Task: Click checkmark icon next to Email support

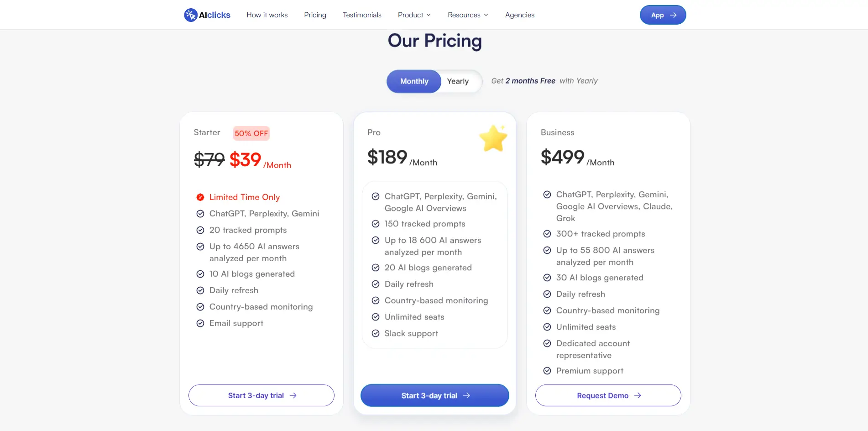Action: 200,323
